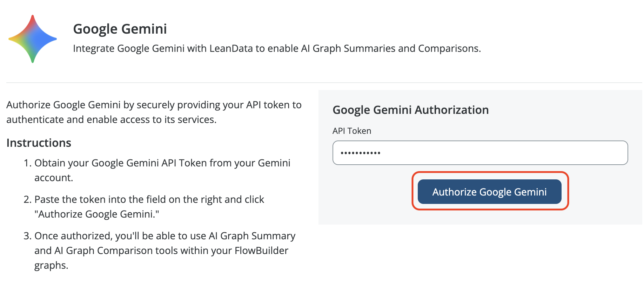Viewport: 644px width, 288px height.
Task: Click the "1." list number in instructions
Action: [28, 163]
